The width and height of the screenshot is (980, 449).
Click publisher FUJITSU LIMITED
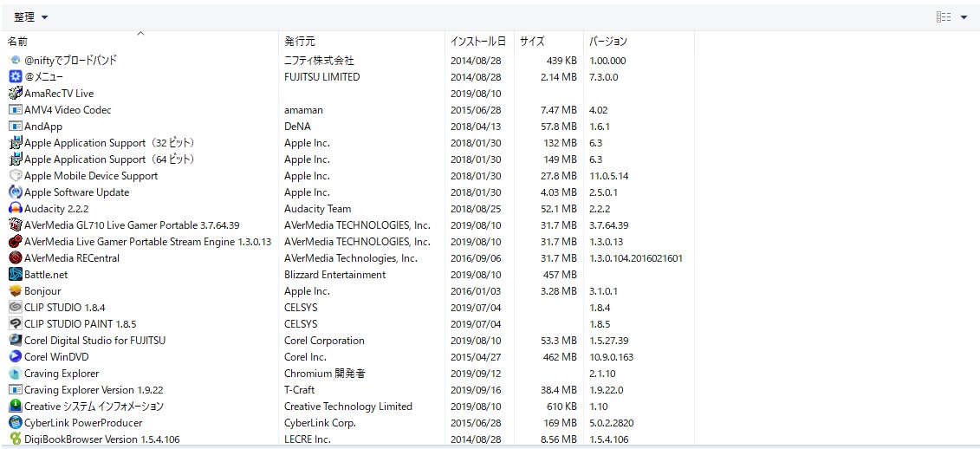pyautogui.click(x=321, y=77)
